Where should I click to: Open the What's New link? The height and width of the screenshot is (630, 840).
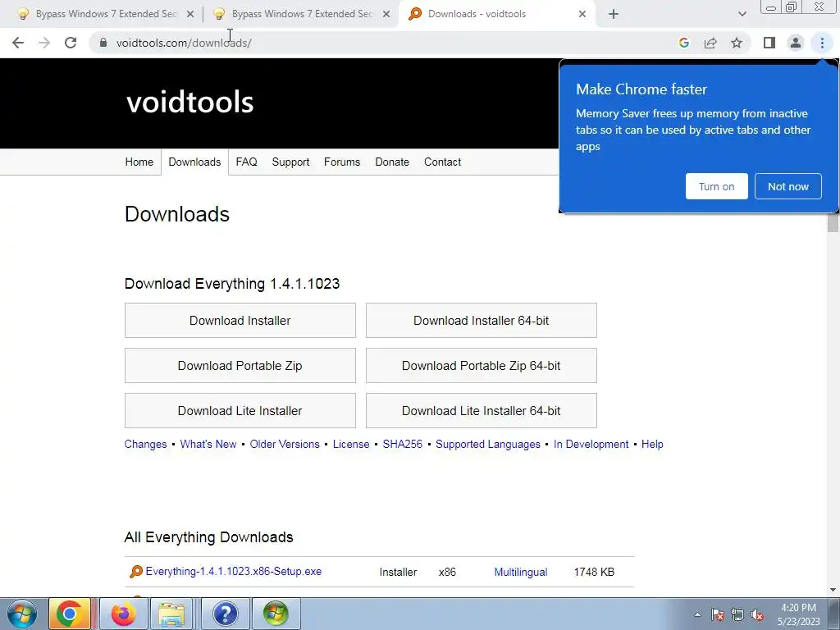[x=208, y=444]
